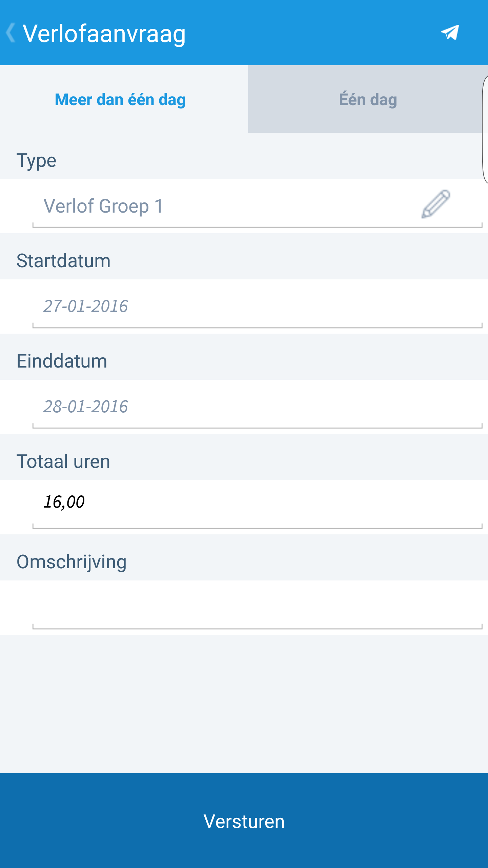Click the 'Einddatum' section label
The width and height of the screenshot is (488, 868).
62,361
